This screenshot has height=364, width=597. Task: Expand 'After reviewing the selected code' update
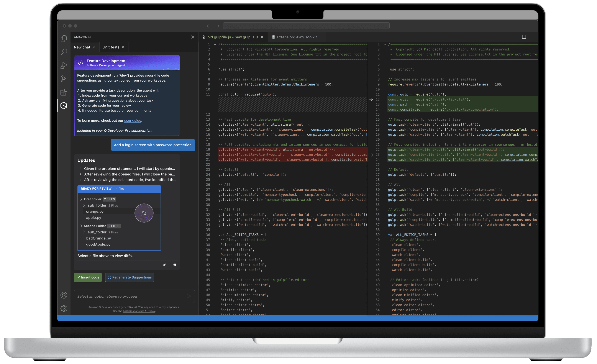point(80,180)
